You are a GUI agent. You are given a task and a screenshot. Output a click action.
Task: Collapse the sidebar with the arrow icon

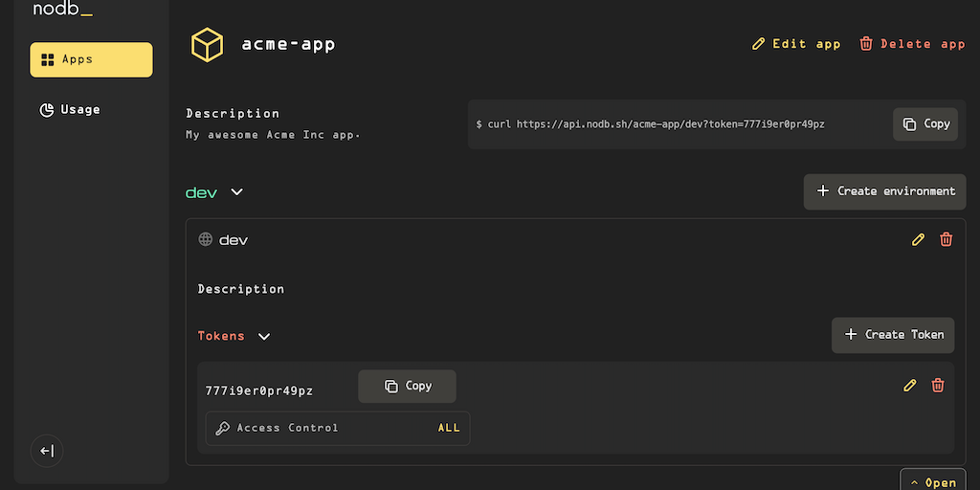[47, 452]
